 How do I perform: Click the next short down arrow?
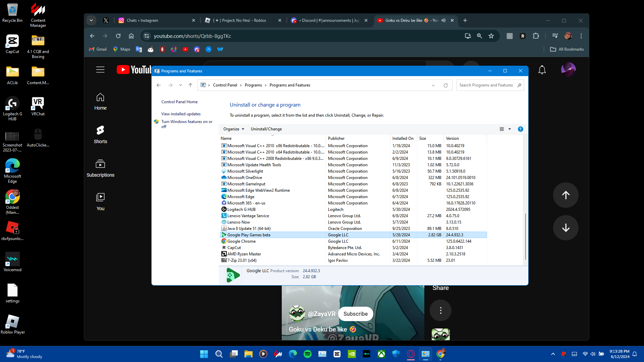pyautogui.click(x=566, y=228)
